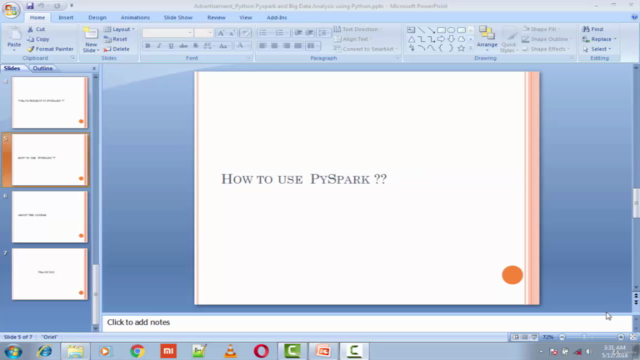The width and height of the screenshot is (640, 360).
Task: Decrease list indent level
Action: (x=298, y=33)
